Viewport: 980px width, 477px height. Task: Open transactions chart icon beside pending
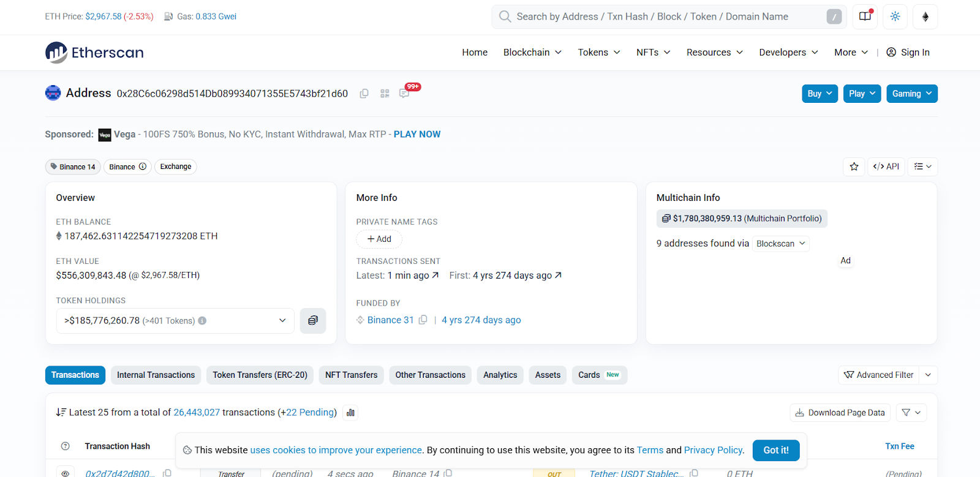350,413
